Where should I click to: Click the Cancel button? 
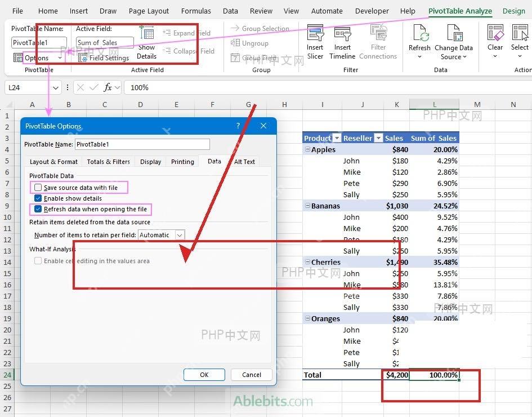pos(252,375)
